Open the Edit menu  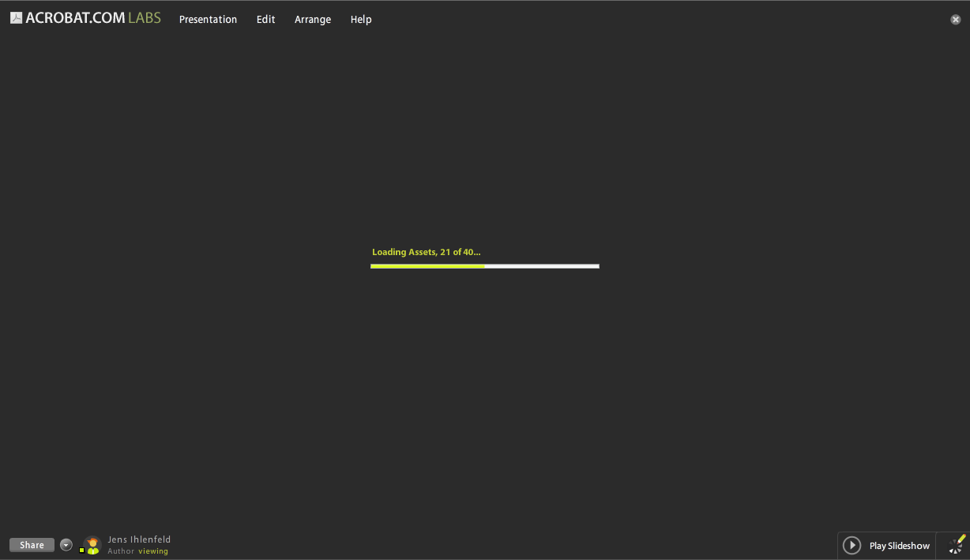point(265,19)
